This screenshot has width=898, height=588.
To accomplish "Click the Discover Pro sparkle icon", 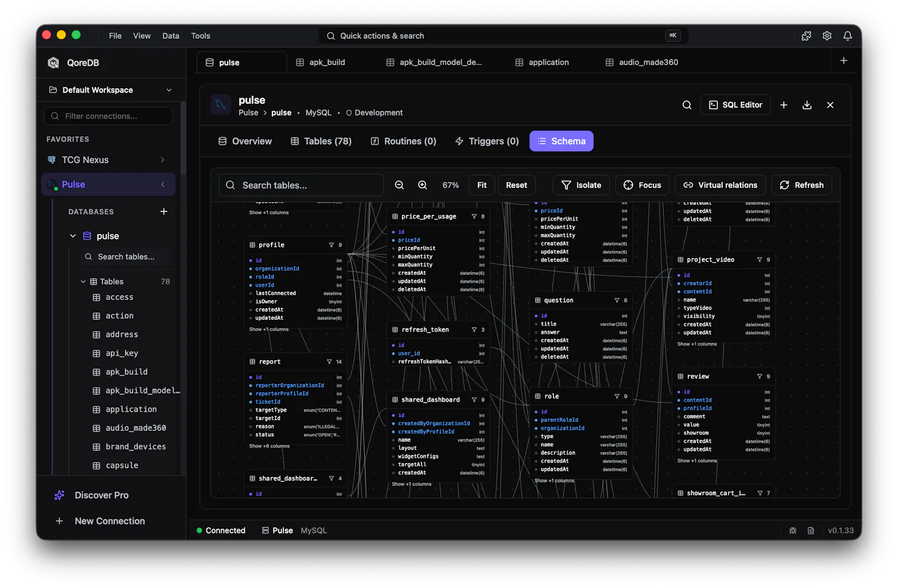I will (59, 495).
